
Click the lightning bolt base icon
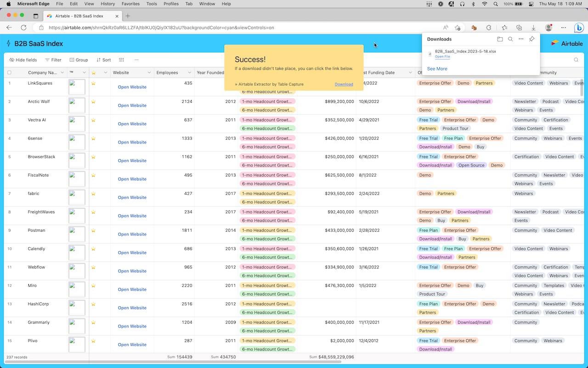click(8, 44)
